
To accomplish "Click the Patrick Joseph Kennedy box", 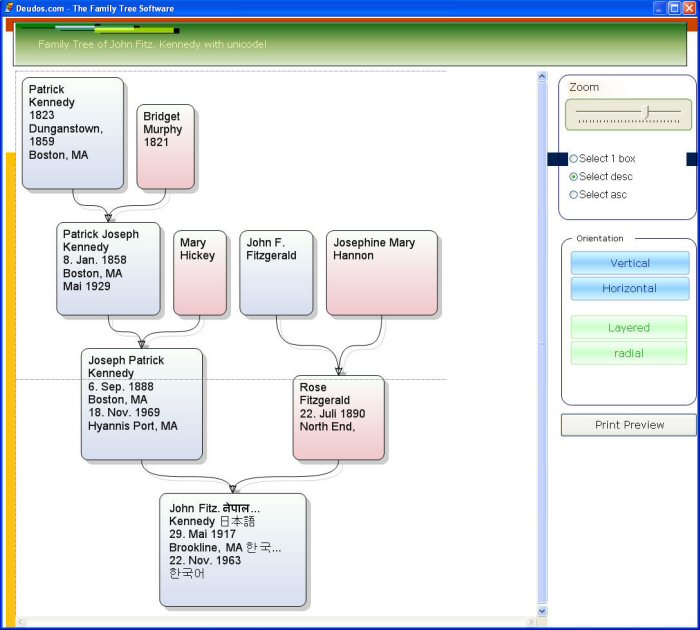I will [x=108, y=269].
